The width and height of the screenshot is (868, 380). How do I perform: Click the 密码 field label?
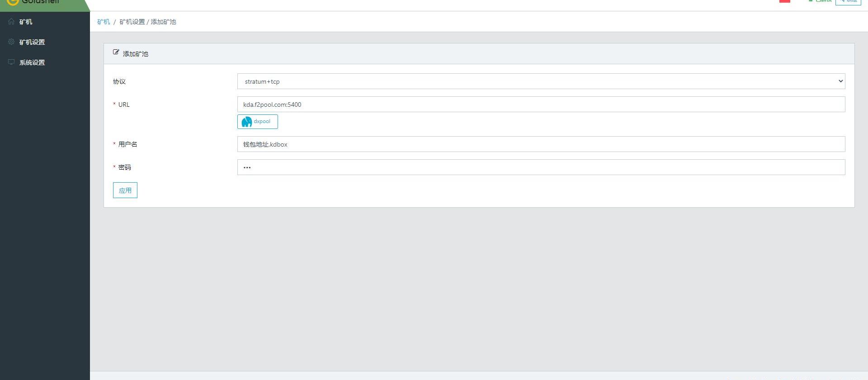coord(125,167)
